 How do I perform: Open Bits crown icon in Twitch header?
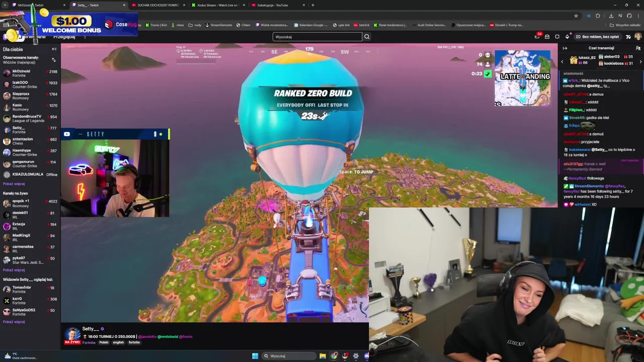567,37
